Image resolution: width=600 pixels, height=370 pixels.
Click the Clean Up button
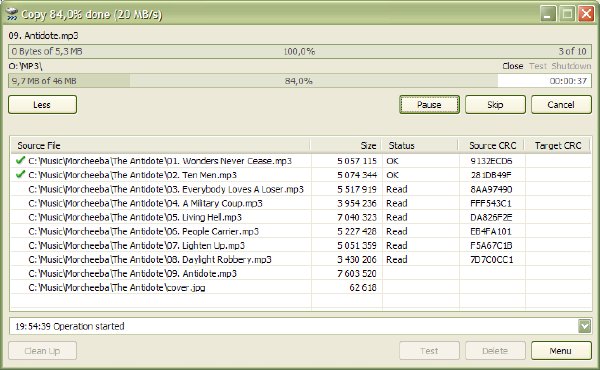click(42, 350)
